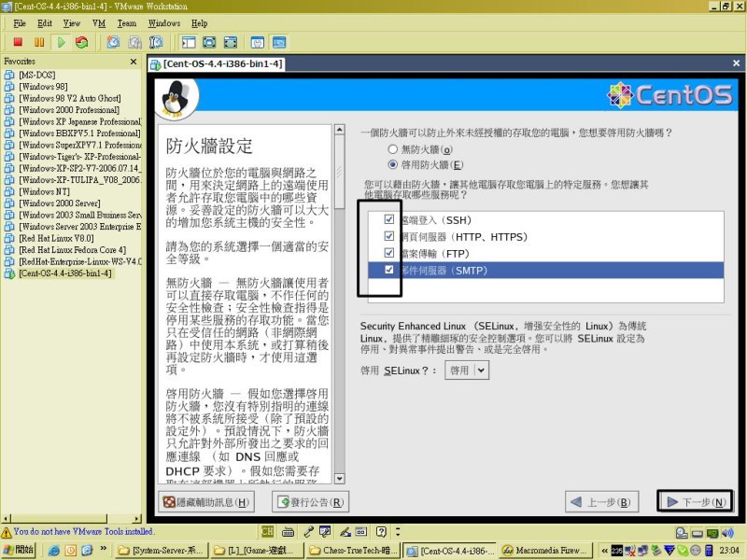Viewport: 747px width, 560px height.
Task: Select [Red Hat Linux Fedora Core 4] favorite
Action: [x=73, y=250]
